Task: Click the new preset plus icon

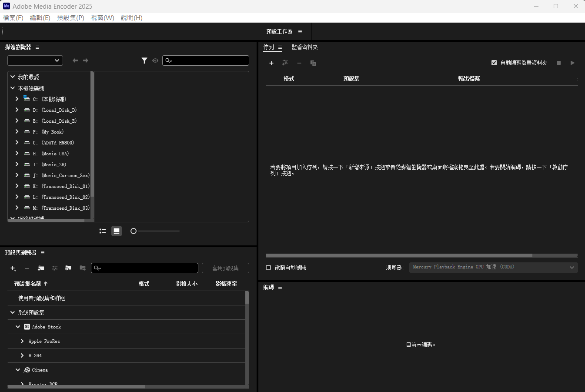Action: [13, 268]
